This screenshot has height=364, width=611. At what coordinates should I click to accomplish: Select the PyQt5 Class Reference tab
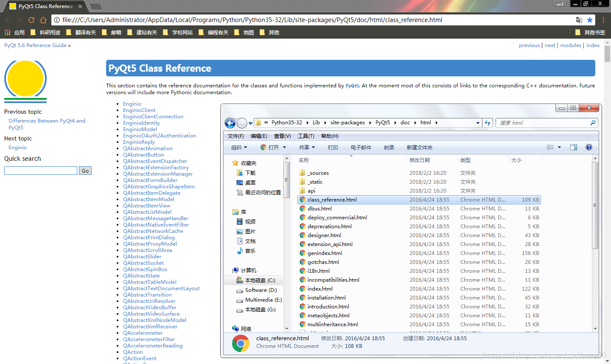tap(46, 6)
